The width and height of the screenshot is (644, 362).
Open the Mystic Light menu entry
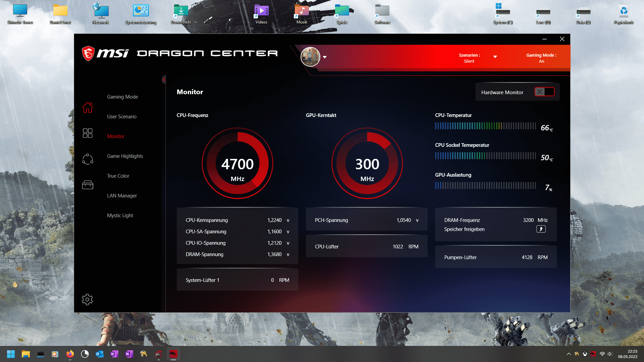coord(120,216)
